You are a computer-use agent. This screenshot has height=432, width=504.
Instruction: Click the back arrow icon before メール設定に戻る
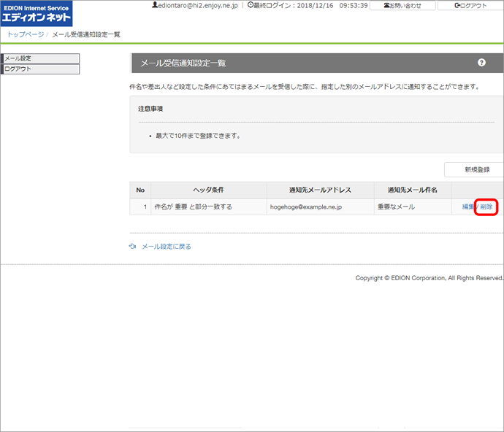pyautogui.click(x=133, y=247)
